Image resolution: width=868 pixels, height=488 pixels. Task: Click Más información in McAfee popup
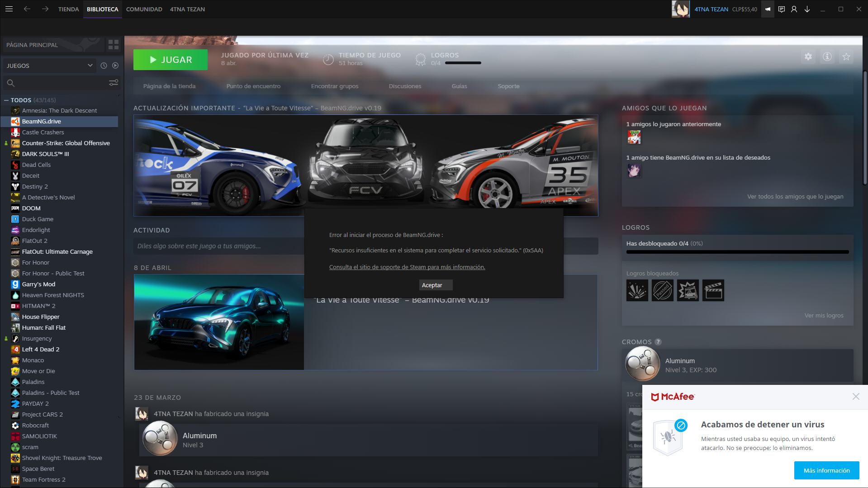[826, 470]
